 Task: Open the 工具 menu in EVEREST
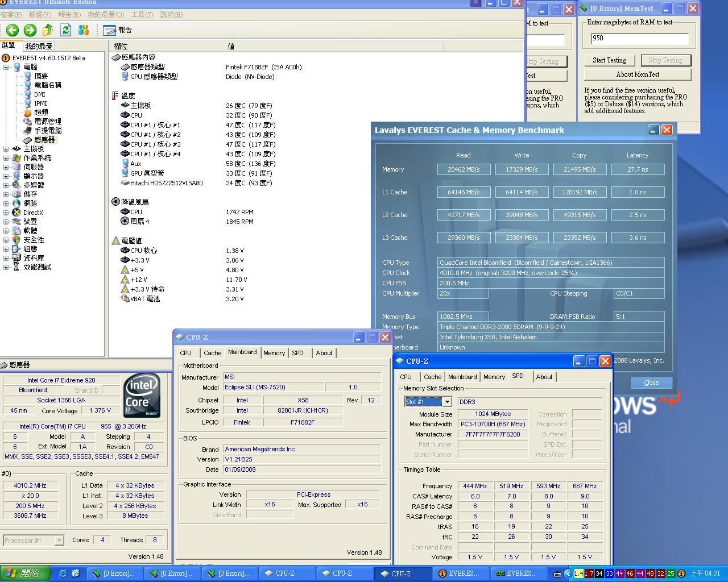[142, 15]
